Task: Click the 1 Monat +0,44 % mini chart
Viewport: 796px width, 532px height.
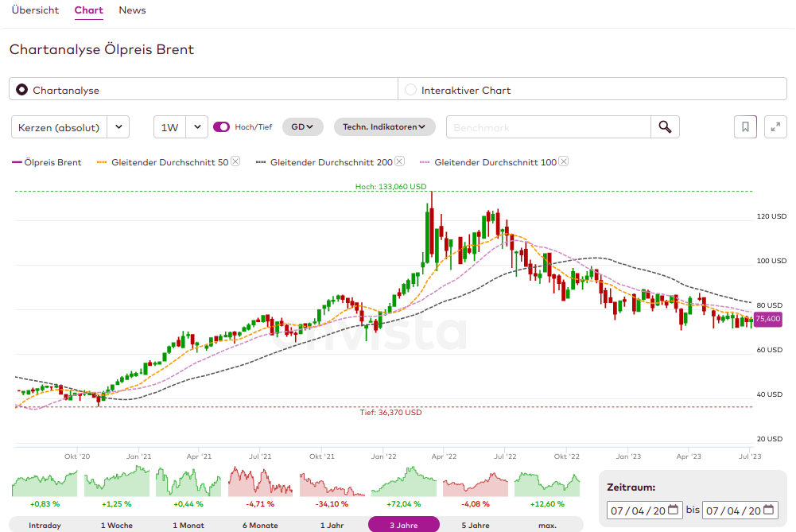Action: [188, 482]
